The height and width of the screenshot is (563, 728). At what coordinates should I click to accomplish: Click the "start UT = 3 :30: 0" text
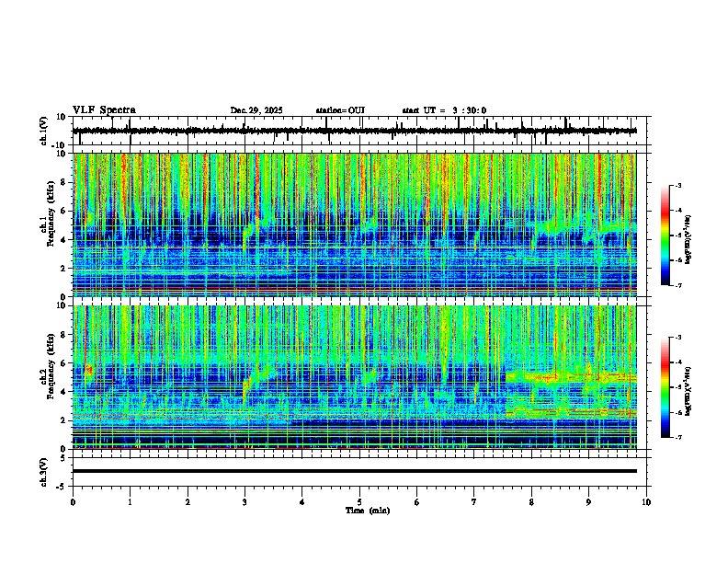[x=444, y=110]
